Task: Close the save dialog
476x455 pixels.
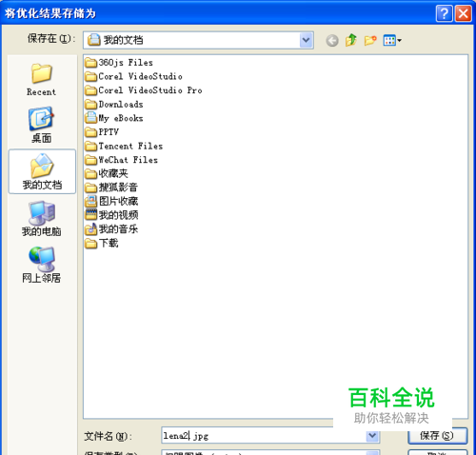Action: click(x=464, y=13)
